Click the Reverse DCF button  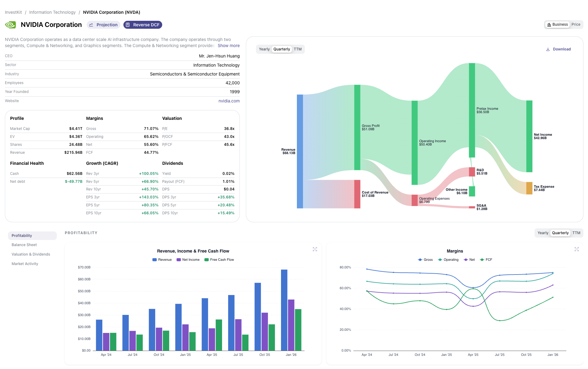(x=143, y=25)
